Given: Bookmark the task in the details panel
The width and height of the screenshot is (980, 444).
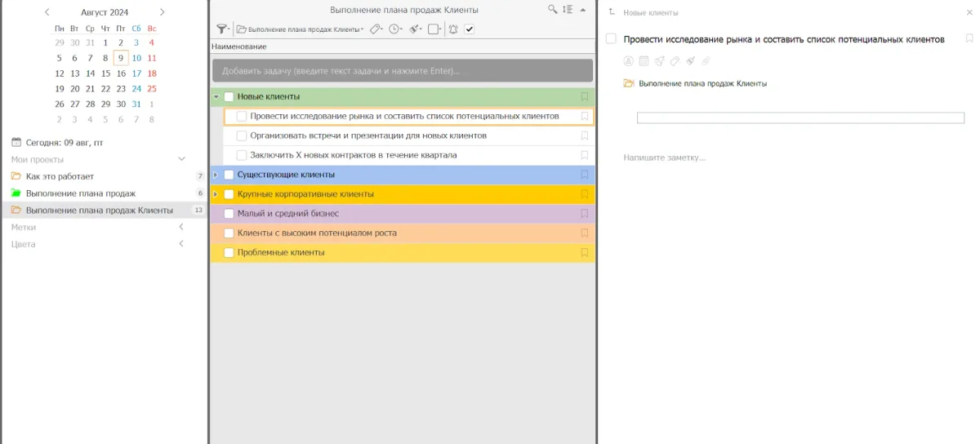Looking at the screenshot, I should (x=969, y=38).
